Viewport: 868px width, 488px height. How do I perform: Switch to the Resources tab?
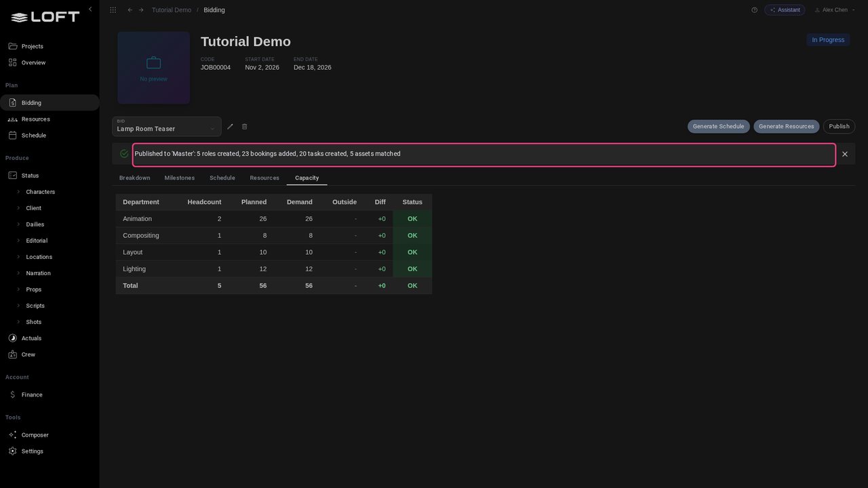click(x=264, y=178)
